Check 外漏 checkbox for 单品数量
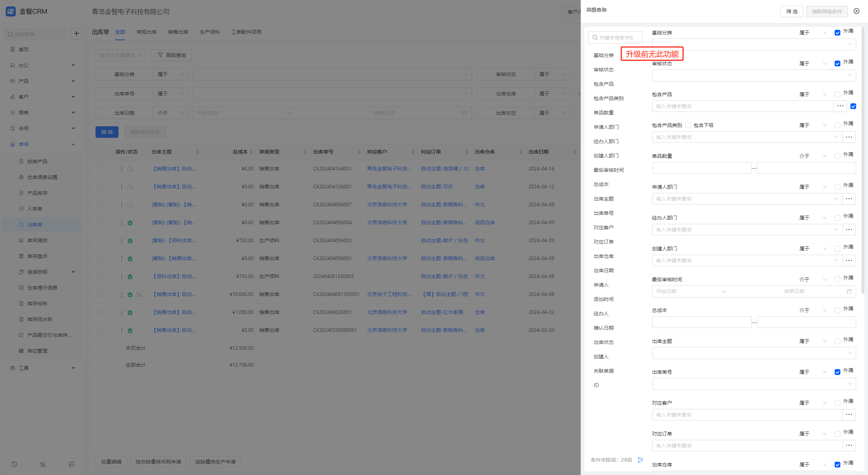The image size is (868, 475). pos(837,156)
